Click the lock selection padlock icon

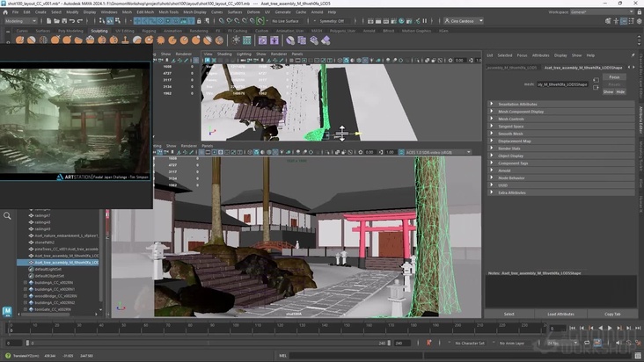[x=199, y=21]
